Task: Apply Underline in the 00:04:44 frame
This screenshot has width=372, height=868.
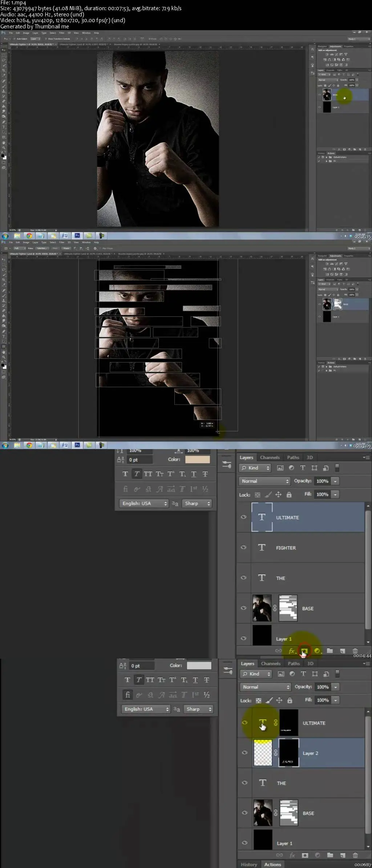Action: [x=194, y=474]
